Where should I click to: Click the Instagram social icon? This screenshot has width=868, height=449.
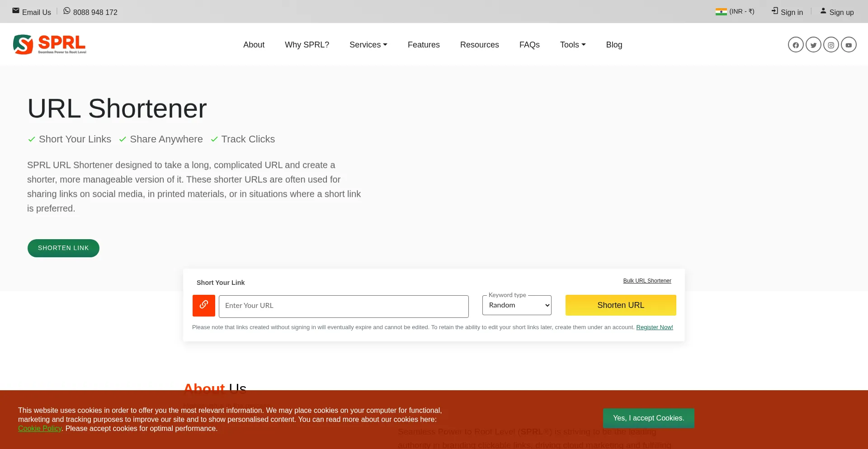[x=831, y=45]
